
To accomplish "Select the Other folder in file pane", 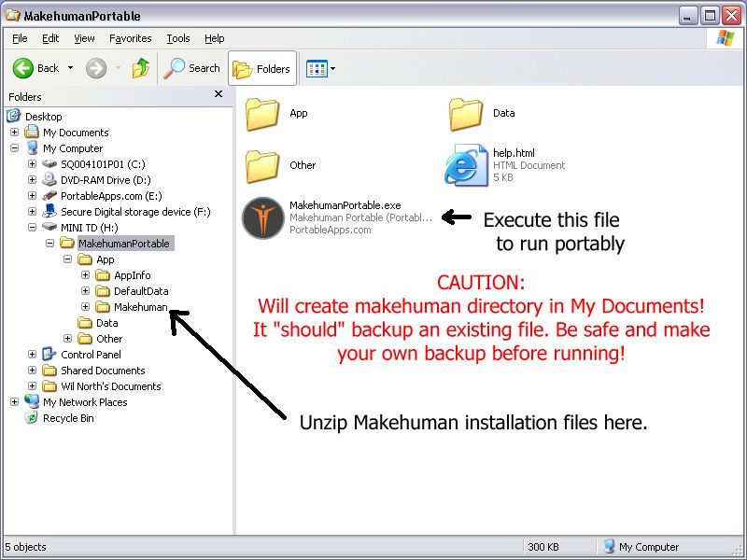I will pos(262,166).
